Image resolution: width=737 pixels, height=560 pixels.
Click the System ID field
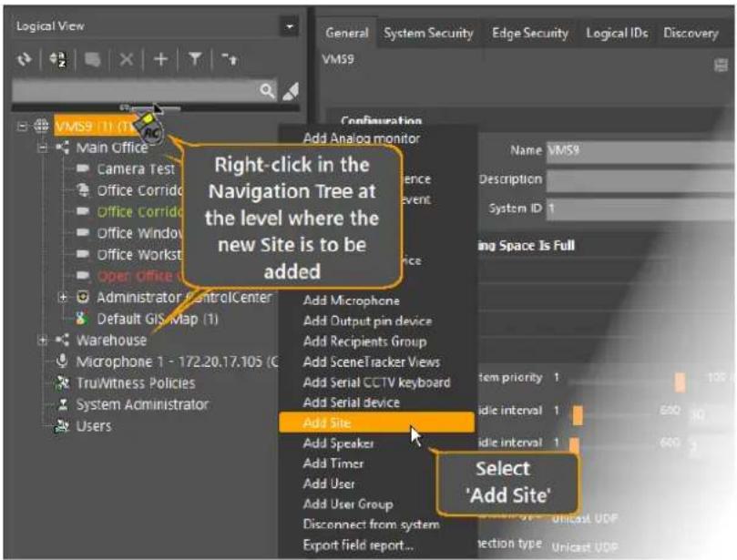(640, 209)
